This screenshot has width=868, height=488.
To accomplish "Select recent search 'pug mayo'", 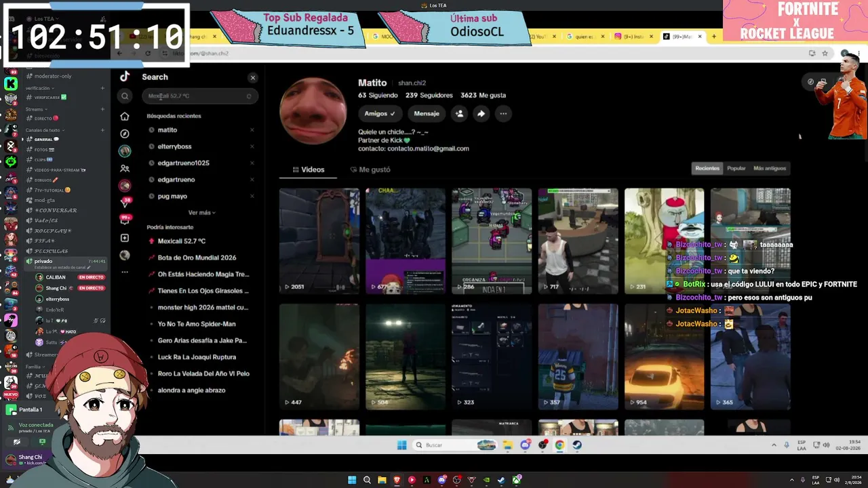I will [172, 196].
